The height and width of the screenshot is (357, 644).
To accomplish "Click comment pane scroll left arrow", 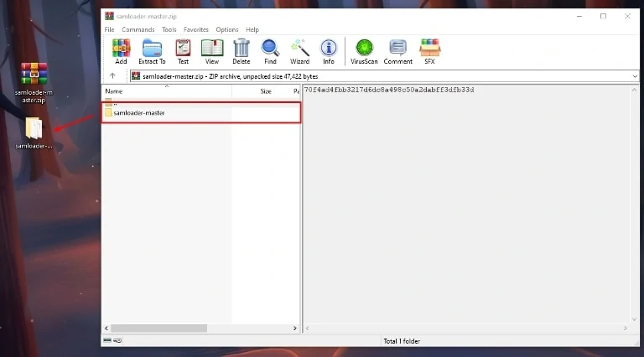I will pyautogui.click(x=307, y=329).
